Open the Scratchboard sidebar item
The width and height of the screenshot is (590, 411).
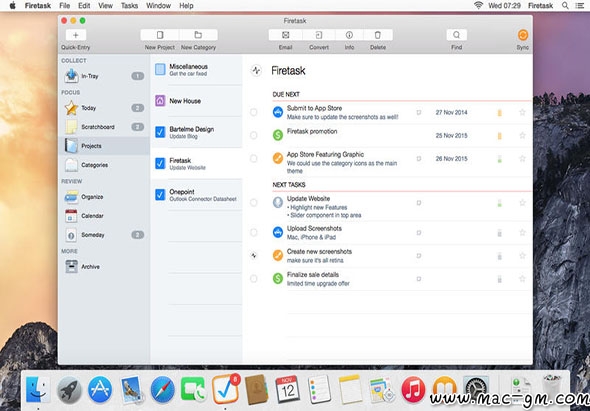point(104,127)
